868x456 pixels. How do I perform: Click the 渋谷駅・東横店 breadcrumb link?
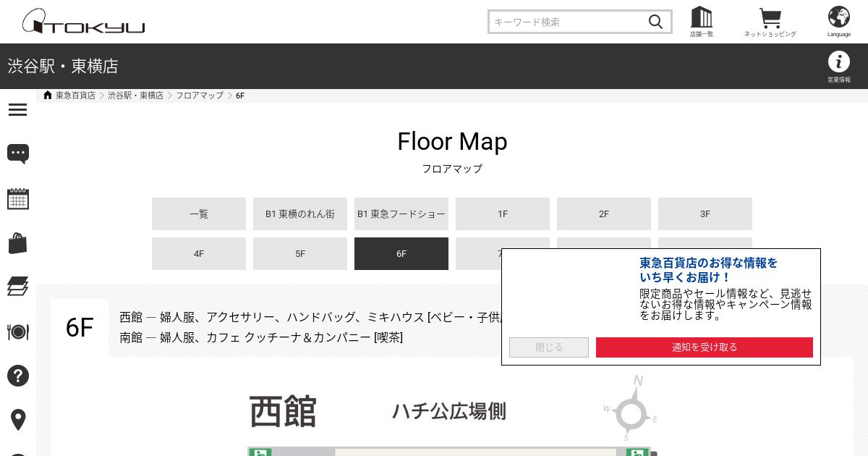136,96
